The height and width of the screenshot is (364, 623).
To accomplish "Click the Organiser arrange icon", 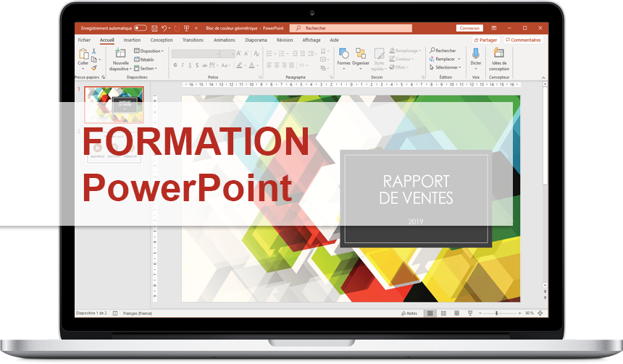I will click(360, 54).
